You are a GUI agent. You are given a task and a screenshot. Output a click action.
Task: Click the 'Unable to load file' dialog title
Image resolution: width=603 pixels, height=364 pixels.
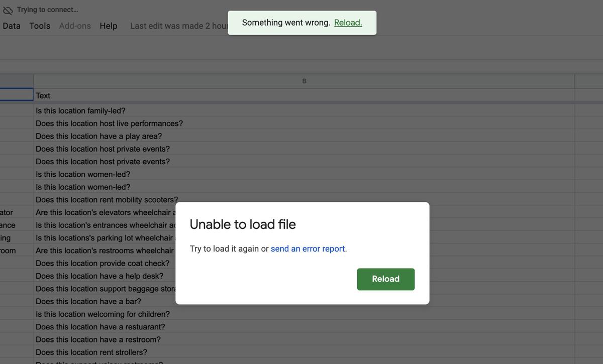point(243,224)
